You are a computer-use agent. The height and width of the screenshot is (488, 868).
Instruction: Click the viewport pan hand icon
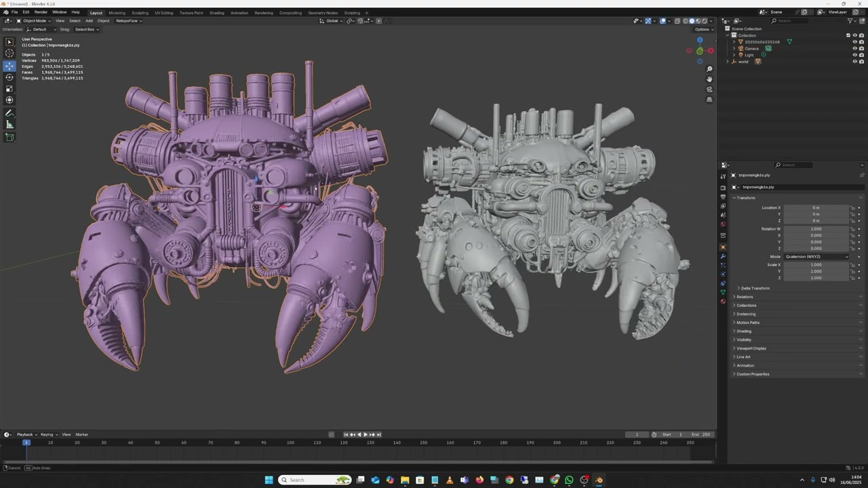coord(709,79)
